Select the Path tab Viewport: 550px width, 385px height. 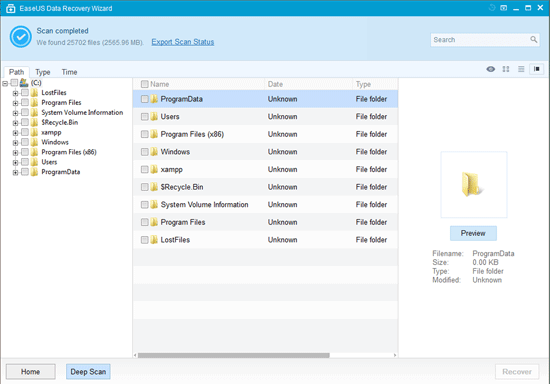(x=16, y=72)
